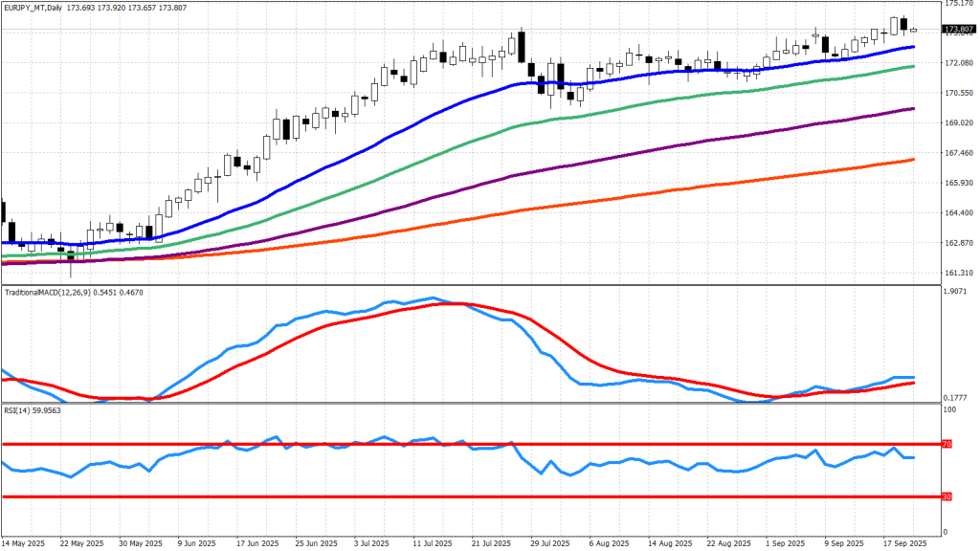Screen dimensions: 980x551
Task: Click the 14 May 2025 date label
Action: click(25, 541)
